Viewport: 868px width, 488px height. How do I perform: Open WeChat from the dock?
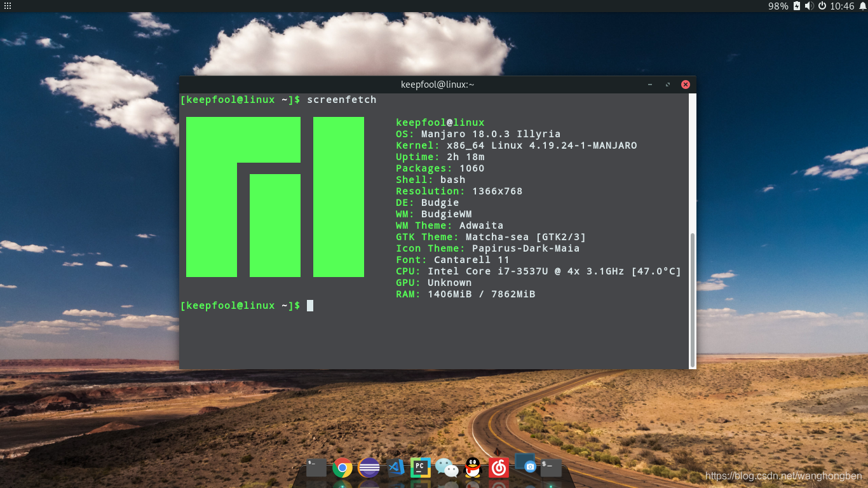(447, 468)
